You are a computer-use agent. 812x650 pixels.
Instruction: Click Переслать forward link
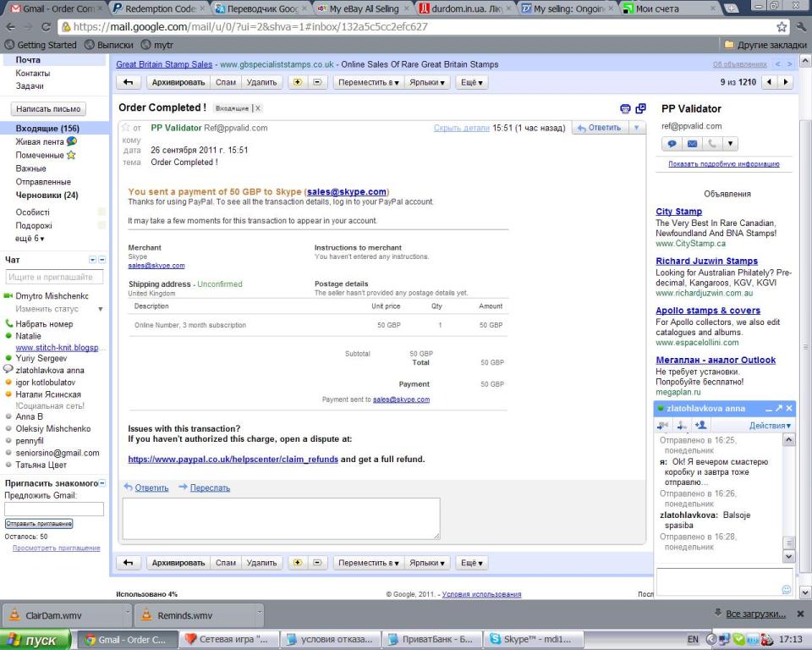pos(210,487)
